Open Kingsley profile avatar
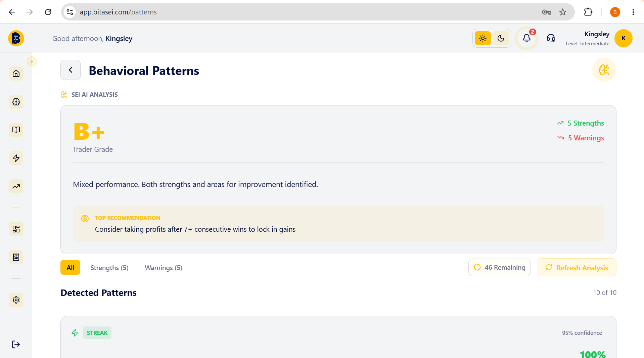 [624, 38]
